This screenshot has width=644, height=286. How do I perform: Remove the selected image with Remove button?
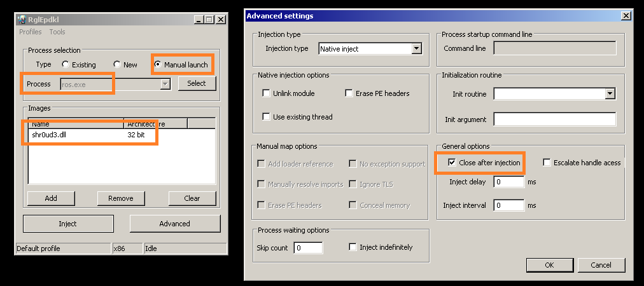tap(120, 198)
